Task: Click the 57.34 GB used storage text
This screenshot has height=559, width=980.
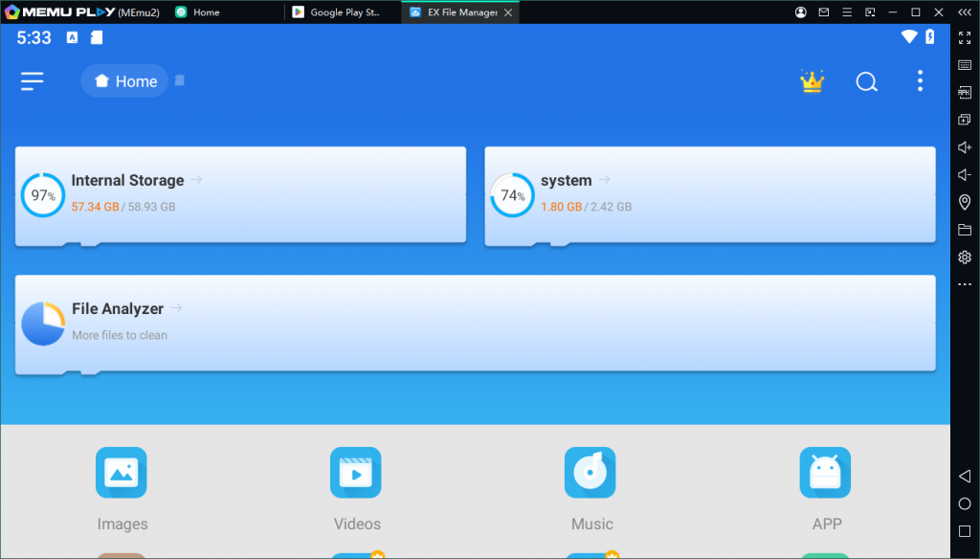Action: (95, 207)
